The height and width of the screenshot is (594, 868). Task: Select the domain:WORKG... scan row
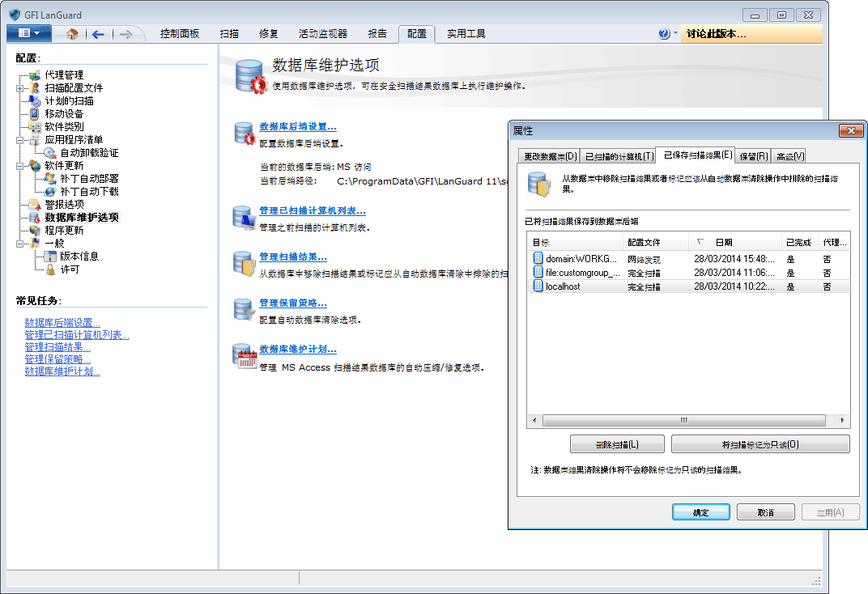[x=688, y=259]
